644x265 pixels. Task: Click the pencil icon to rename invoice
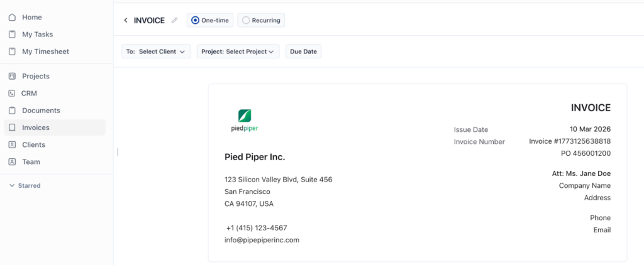click(x=175, y=21)
